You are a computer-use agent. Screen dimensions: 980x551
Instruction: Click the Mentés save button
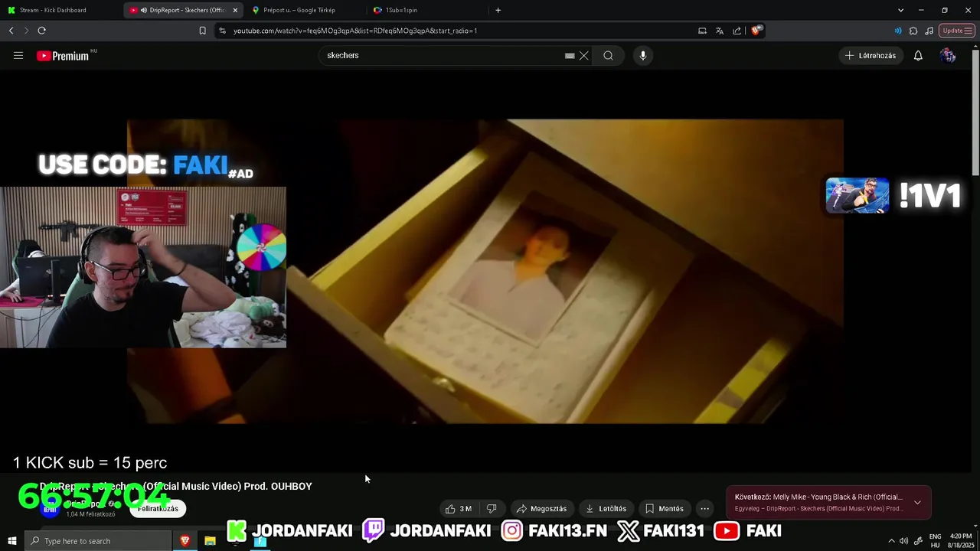664,508
